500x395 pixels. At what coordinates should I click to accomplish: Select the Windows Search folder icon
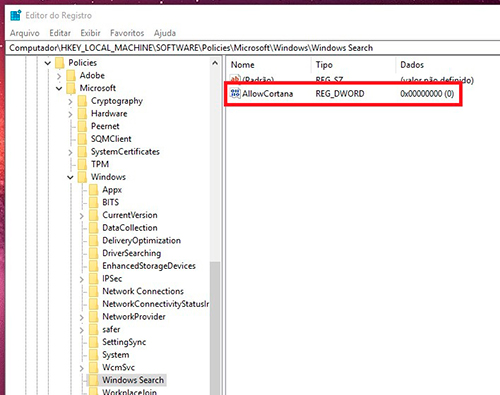pyautogui.click(x=93, y=380)
